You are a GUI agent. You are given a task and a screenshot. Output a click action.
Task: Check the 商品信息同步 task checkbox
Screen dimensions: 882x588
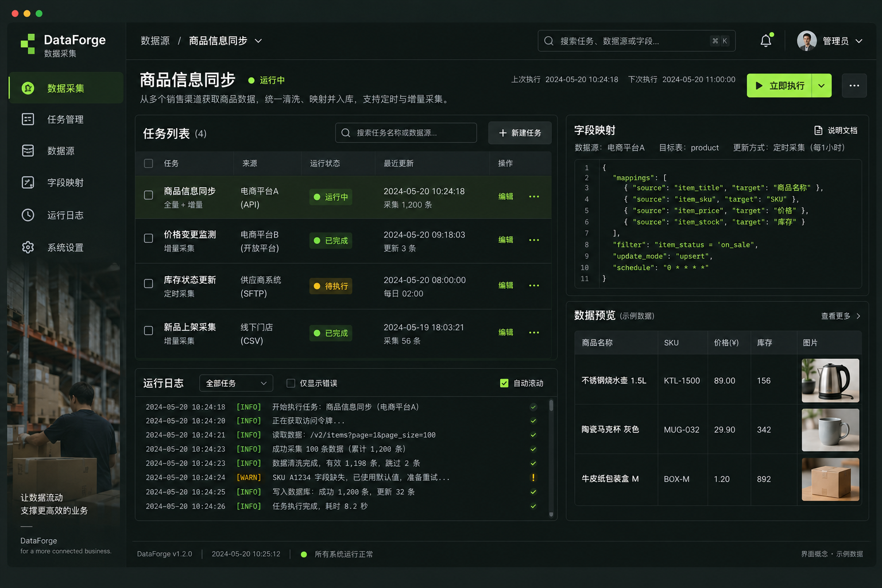point(148,195)
